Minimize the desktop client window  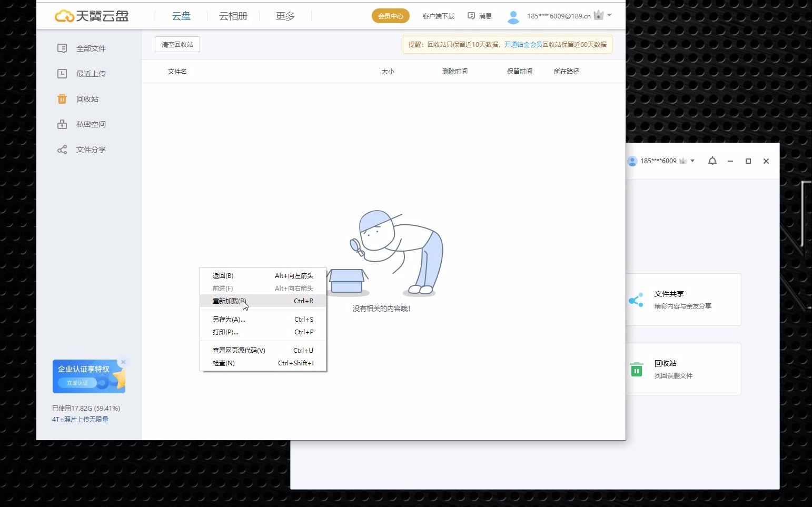730,161
